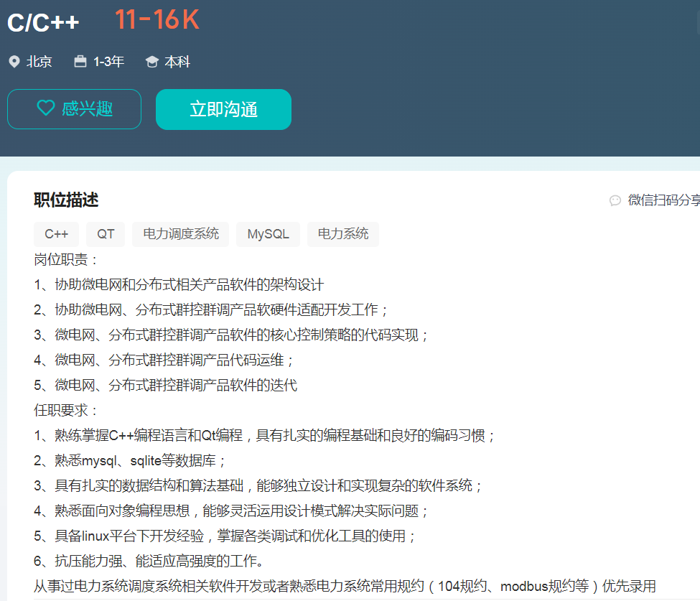This screenshot has width=700, height=601.
Task: Choose the 电力系统 tag
Action: 342,234
